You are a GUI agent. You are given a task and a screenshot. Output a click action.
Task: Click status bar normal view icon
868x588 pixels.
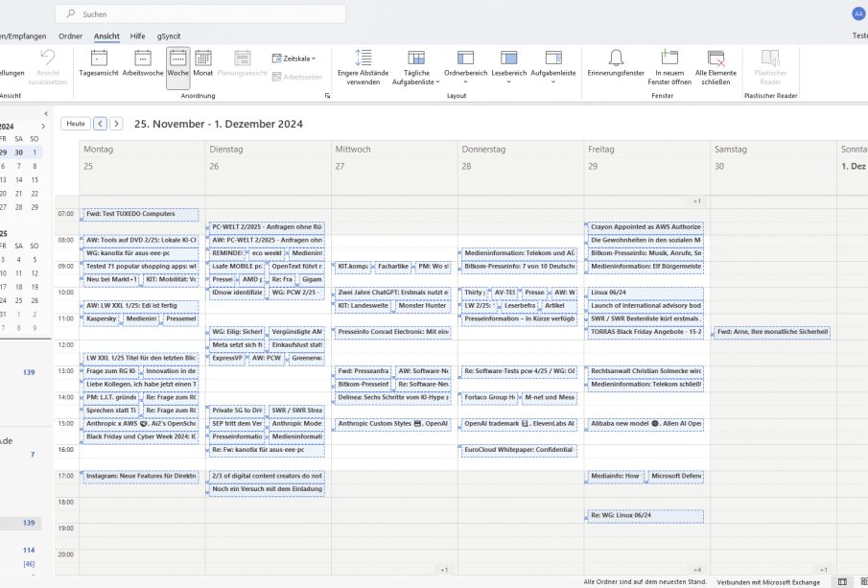(x=842, y=582)
